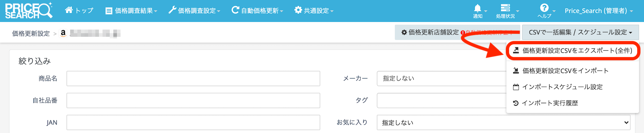Expand the 価格調査結果 menu
This screenshot has width=644, height=133.
click(131, 11)
